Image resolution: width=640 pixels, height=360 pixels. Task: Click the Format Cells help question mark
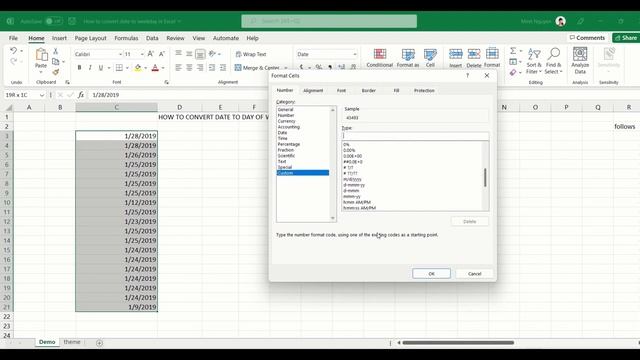point(467,76)
